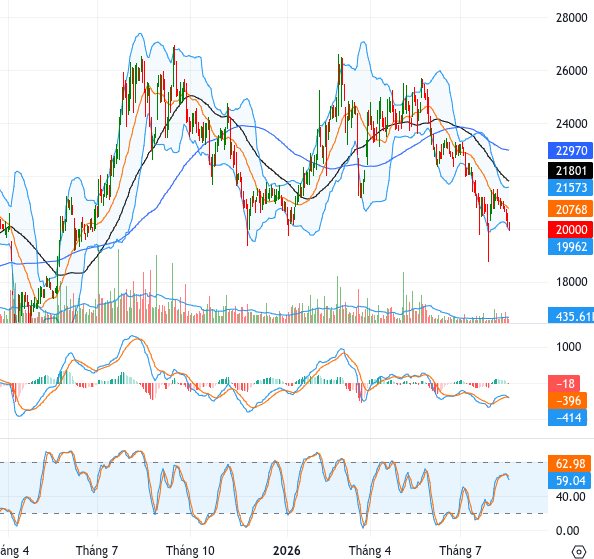Click the 435.61 volume label
The image size is (594, 559).
coord(571,316)
